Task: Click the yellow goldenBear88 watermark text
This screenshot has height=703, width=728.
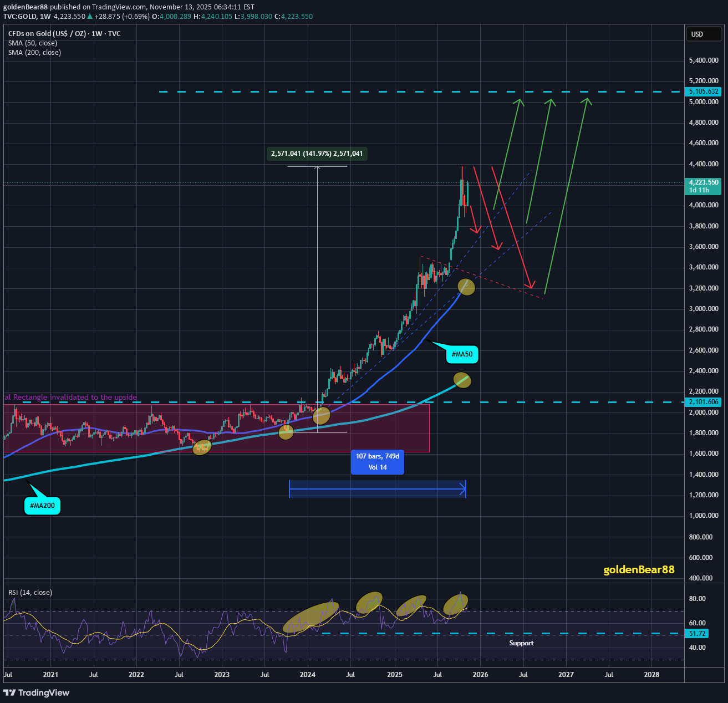Action: coord(639,569)
